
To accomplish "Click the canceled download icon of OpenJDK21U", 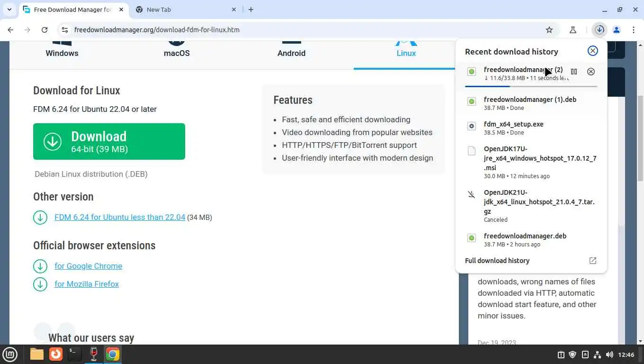I will (x=471, y=194).
